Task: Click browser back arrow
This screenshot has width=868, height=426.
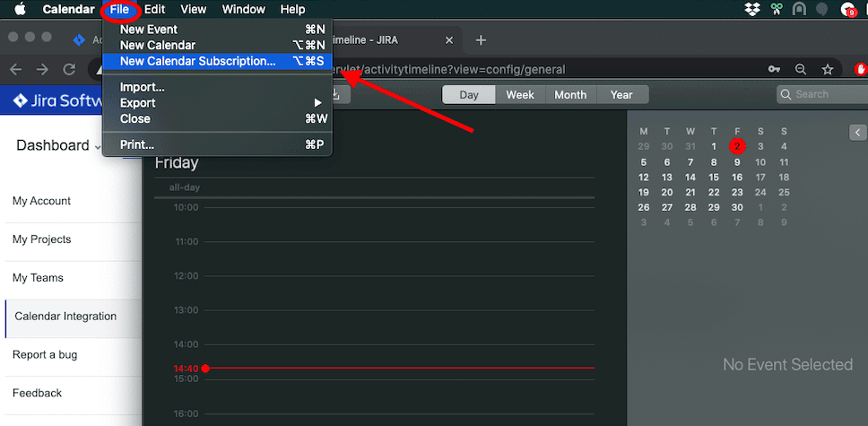Action: 15,69
